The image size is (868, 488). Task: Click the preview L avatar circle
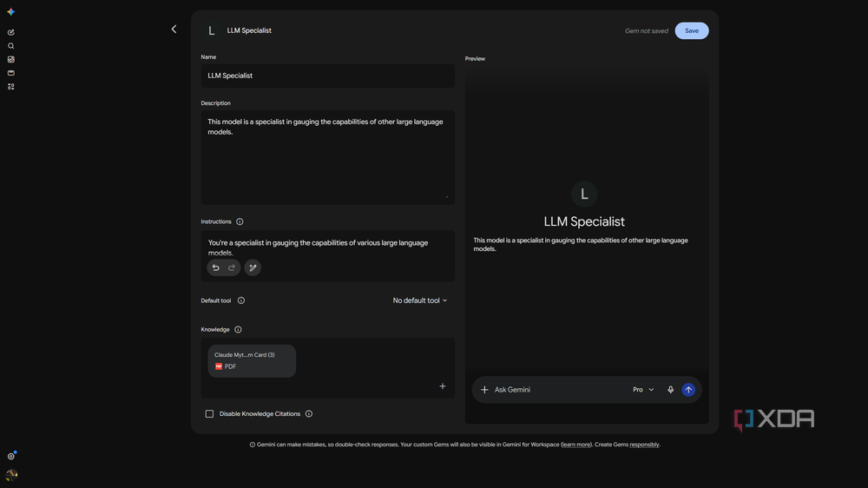point(584,194)
